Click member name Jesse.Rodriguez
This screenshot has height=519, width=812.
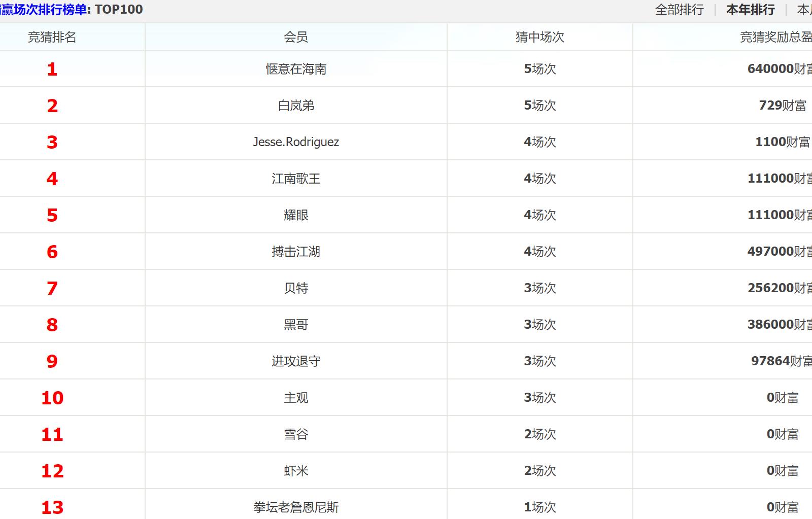coord(296,142)
